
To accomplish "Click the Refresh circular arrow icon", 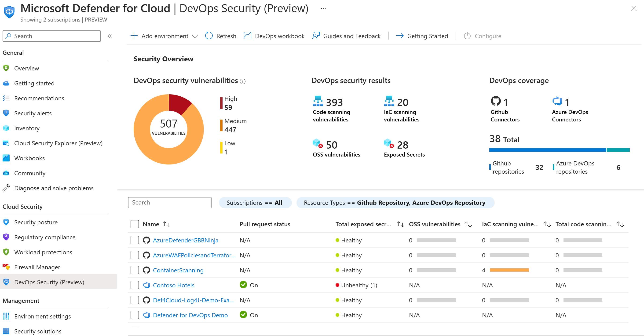I will (209, 36).
